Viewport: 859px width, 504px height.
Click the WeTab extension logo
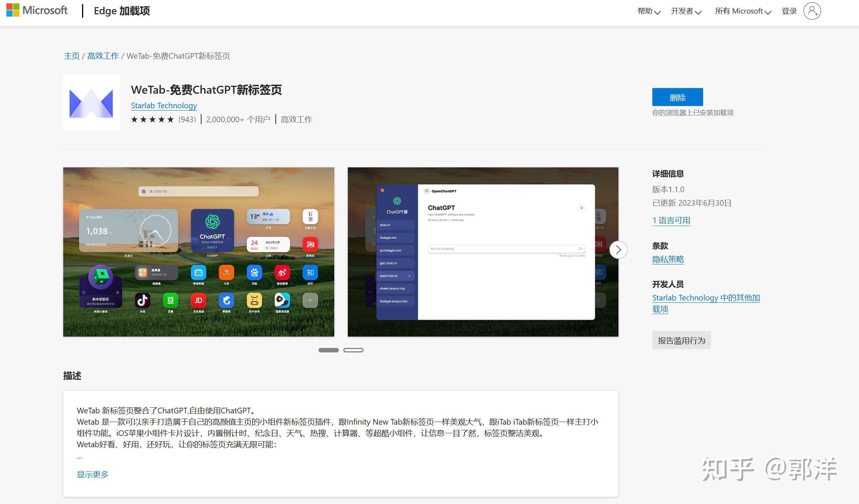tap(91, 103)
